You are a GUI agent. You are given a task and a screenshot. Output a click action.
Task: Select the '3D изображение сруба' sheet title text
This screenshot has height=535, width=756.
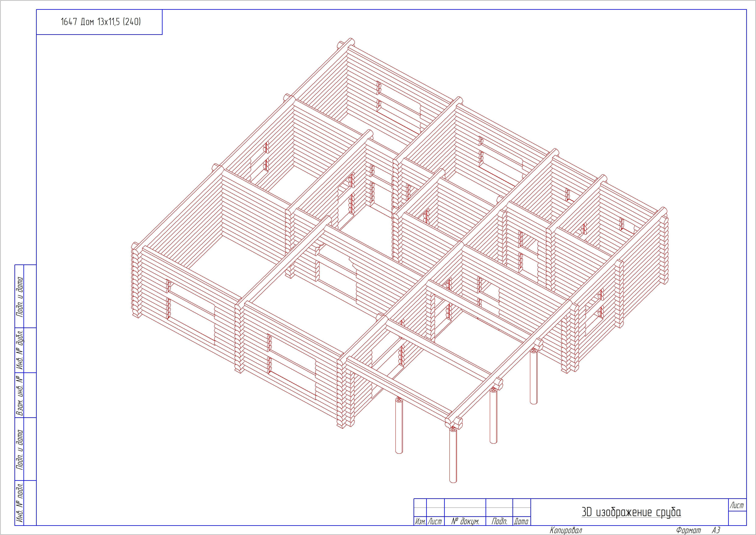pos(631,512)
